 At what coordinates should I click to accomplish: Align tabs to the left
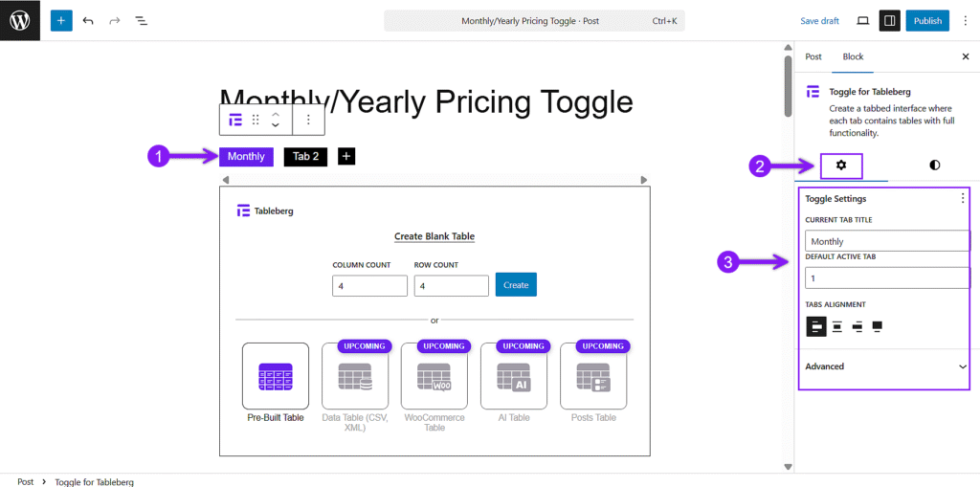click(x=816, y=326)
